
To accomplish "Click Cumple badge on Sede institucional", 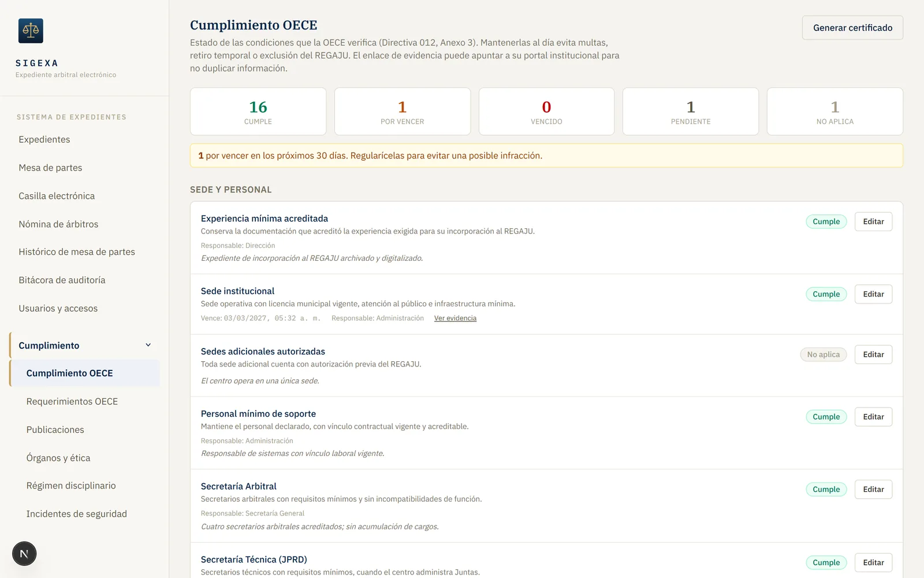I will pyautogui.click(x=826, y=294).
